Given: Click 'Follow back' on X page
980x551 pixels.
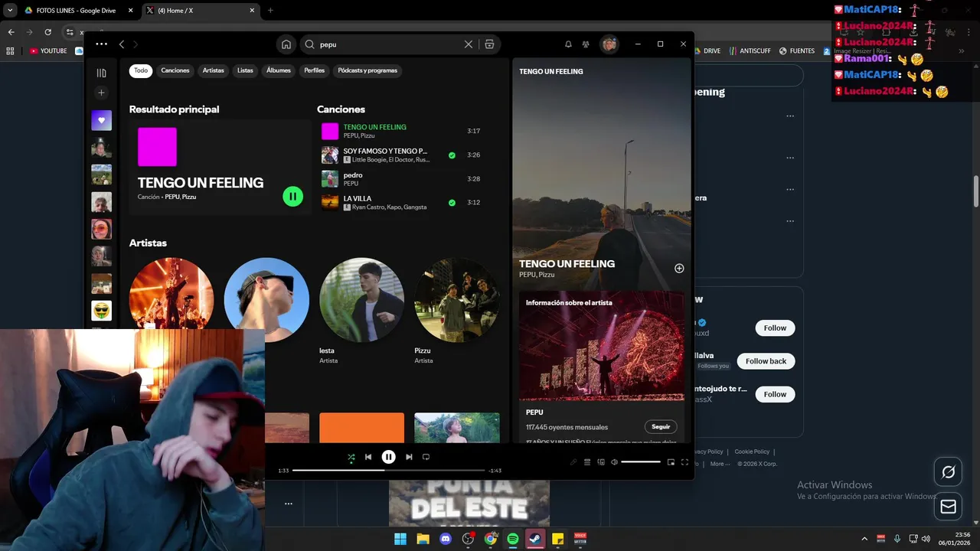Looking at the screenshot, I should pyautogui.click(x=766, y=361).
